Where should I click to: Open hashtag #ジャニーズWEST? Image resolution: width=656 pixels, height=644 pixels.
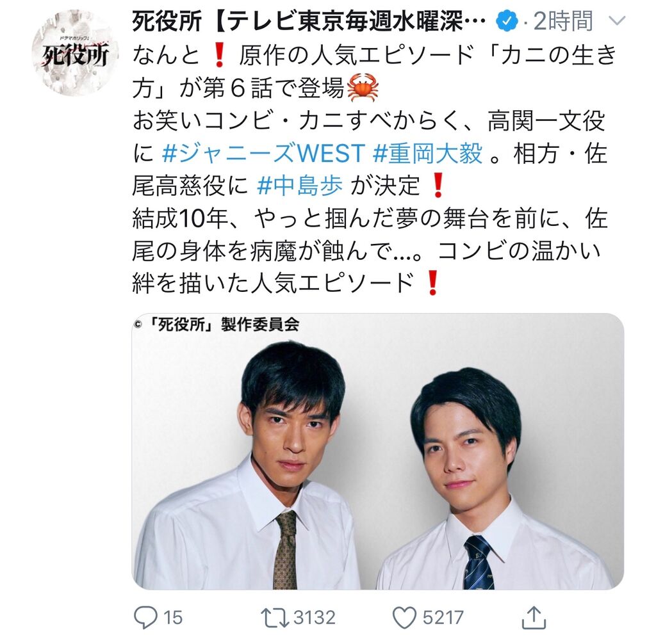(x=263, y=154)
